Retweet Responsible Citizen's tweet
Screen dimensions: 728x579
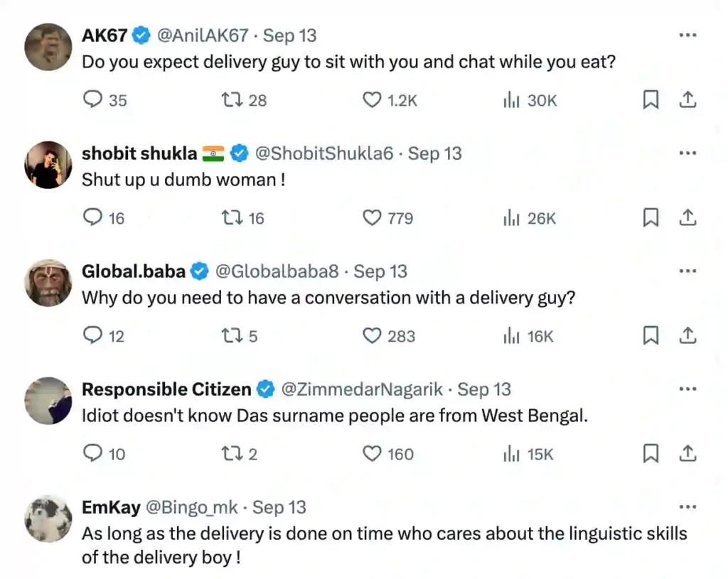click(233, 453)
